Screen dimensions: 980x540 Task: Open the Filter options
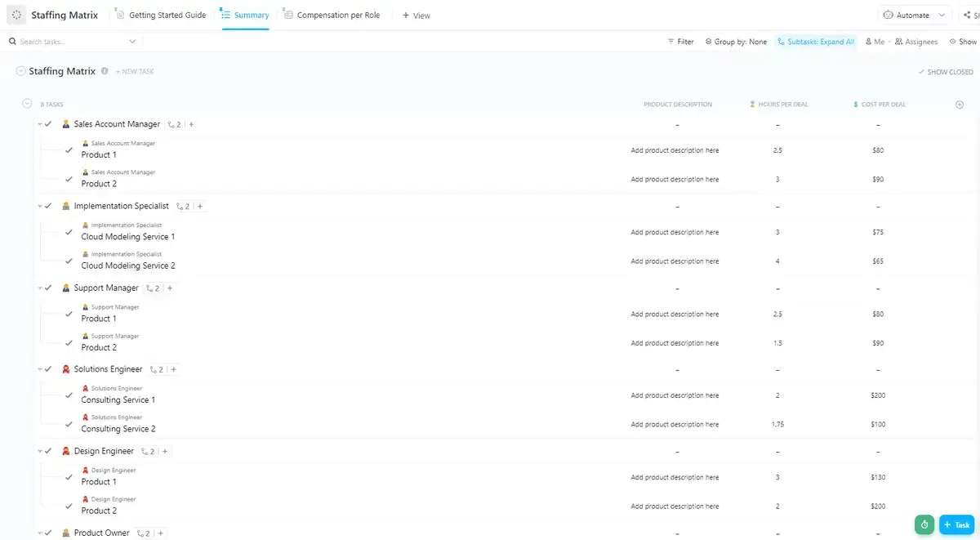(680, 42)
